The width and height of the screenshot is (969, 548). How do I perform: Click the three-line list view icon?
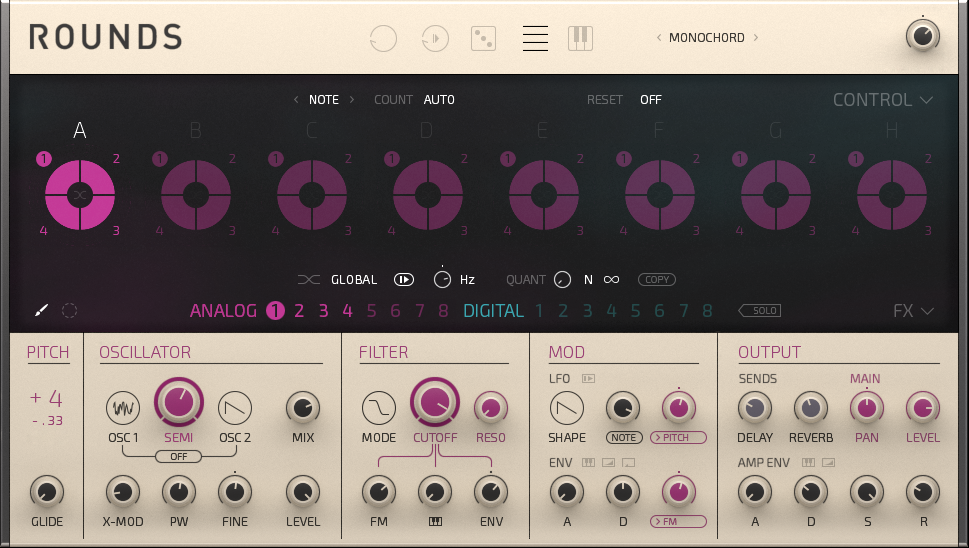[535, 39]
